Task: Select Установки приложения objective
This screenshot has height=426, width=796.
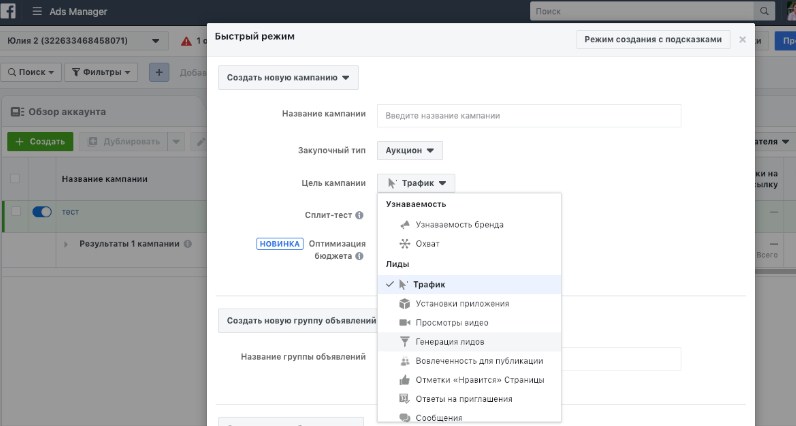Action: [x=470, y=304]
